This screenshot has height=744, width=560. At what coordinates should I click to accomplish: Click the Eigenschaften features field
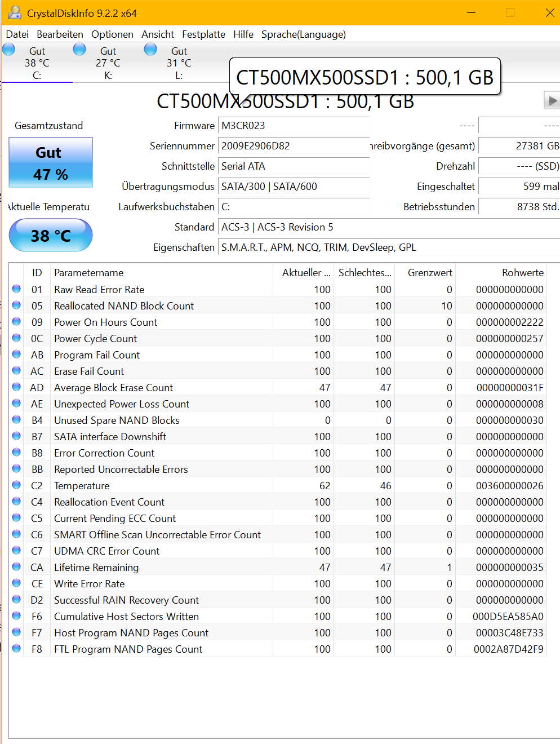click(389, 247)
